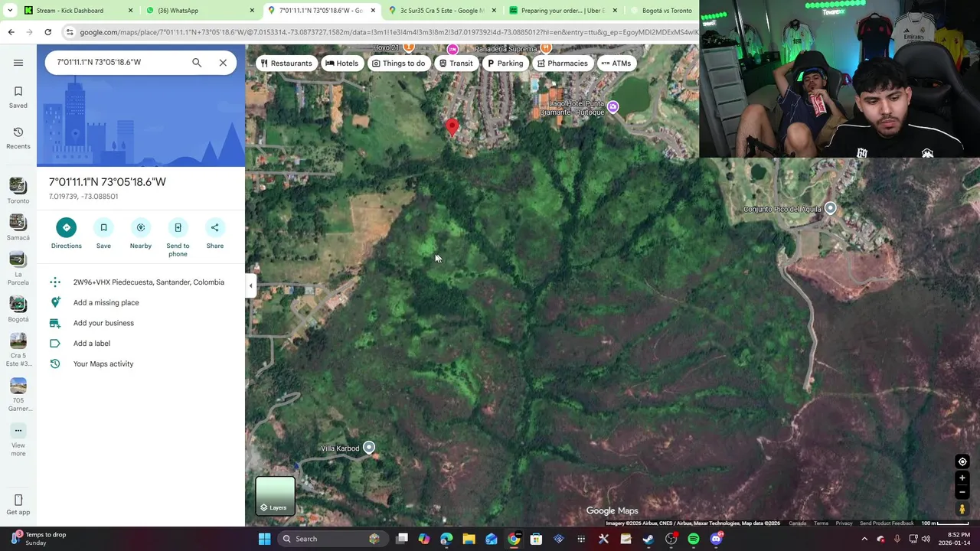Screen dimensions: 980x551
Task: Filter map by Things to do
Action: click(x=398, y=64)
